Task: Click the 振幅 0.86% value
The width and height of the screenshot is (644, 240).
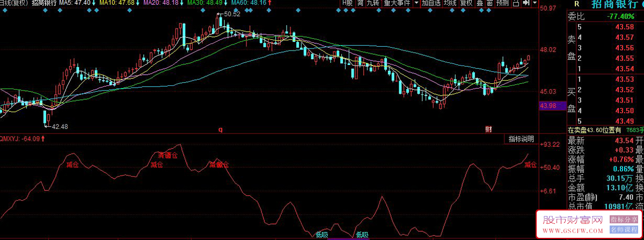Action: pos(624,169)
